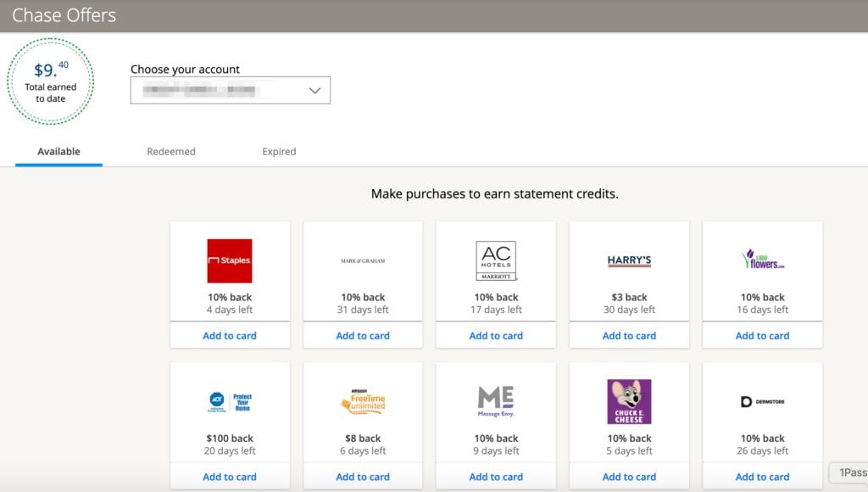Click the Mark & Graham logo
The image size is (868, 492).
363,261
